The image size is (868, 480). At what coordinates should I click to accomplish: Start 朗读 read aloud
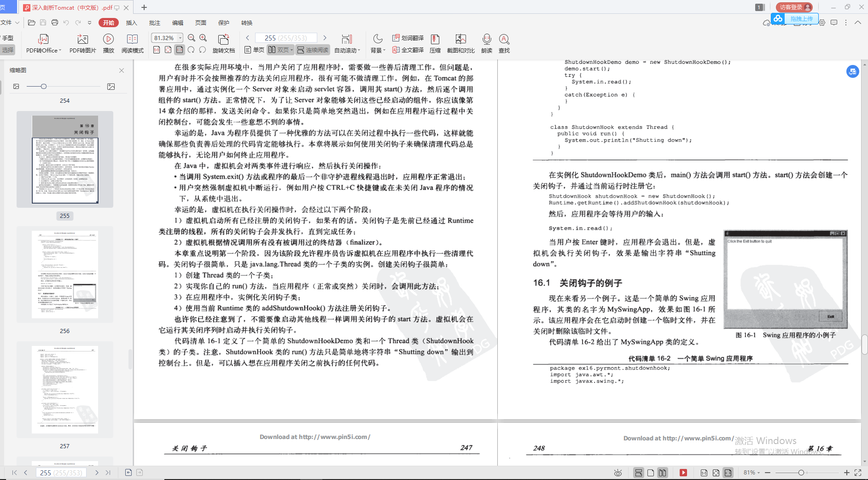(x=487, y=43)
